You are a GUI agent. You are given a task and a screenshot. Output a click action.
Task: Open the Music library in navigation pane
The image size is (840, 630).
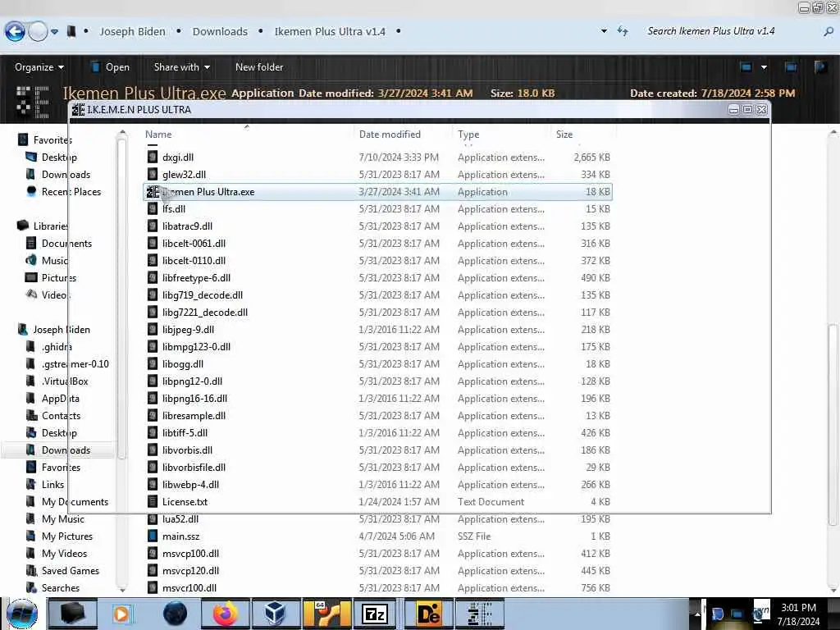point(55,260)
